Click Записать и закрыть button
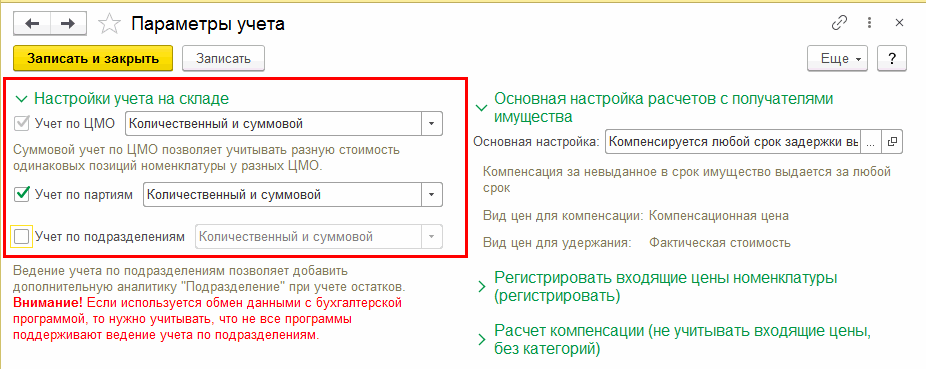The image size is (926, 369). [93, 59]
